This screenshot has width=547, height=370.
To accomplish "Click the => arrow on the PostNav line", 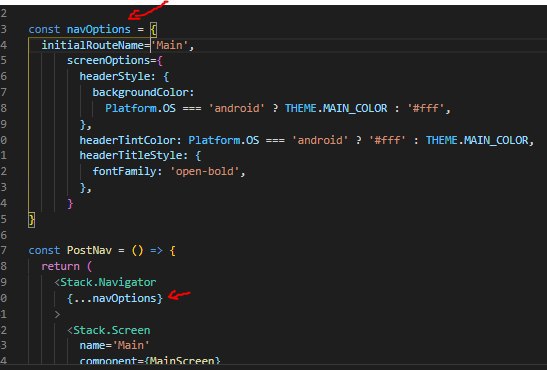I will (156, 250).
